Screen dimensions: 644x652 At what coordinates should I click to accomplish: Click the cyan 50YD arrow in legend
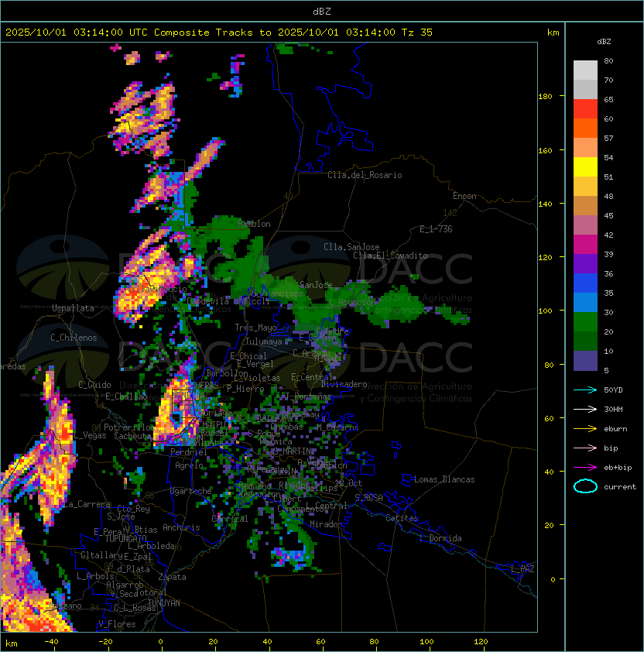(585, 390)
